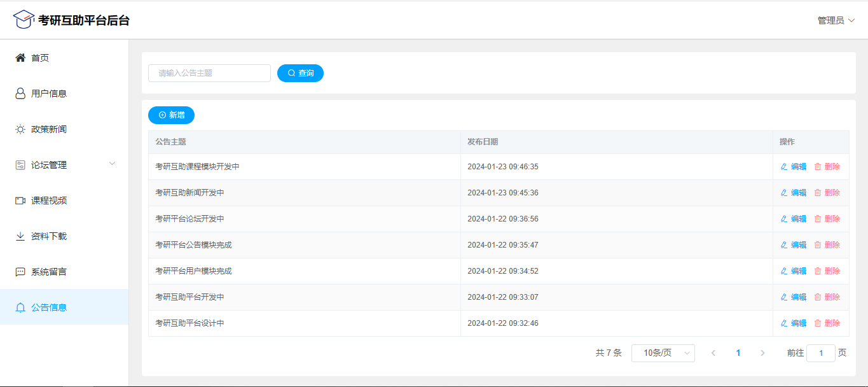Go to 资料下载 in the sidebar
The height and width of the screenshot is (387, 868).
pos(49,236)
